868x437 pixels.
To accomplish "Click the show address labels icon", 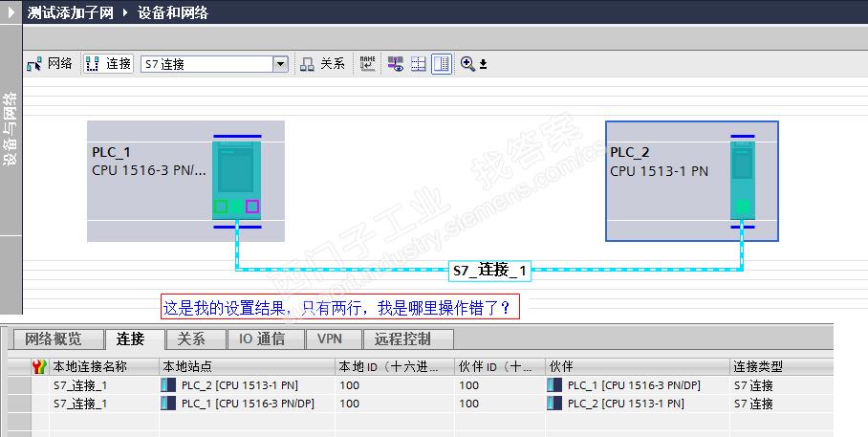I will 395,64.
